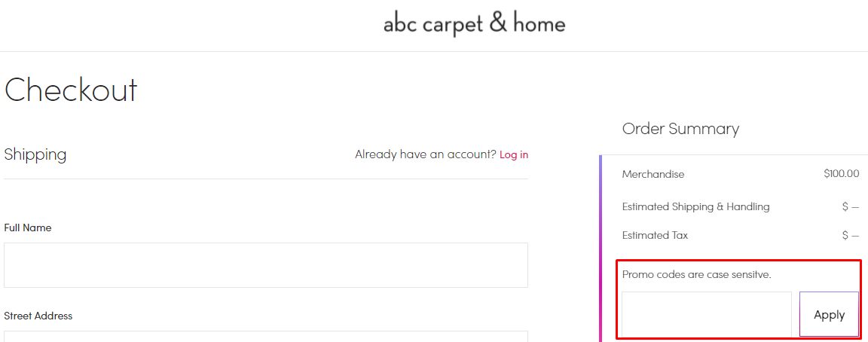The height and width of the screenshot is (342, 868).
Task: Click the Checkout page heading
Action: (71, 90)
